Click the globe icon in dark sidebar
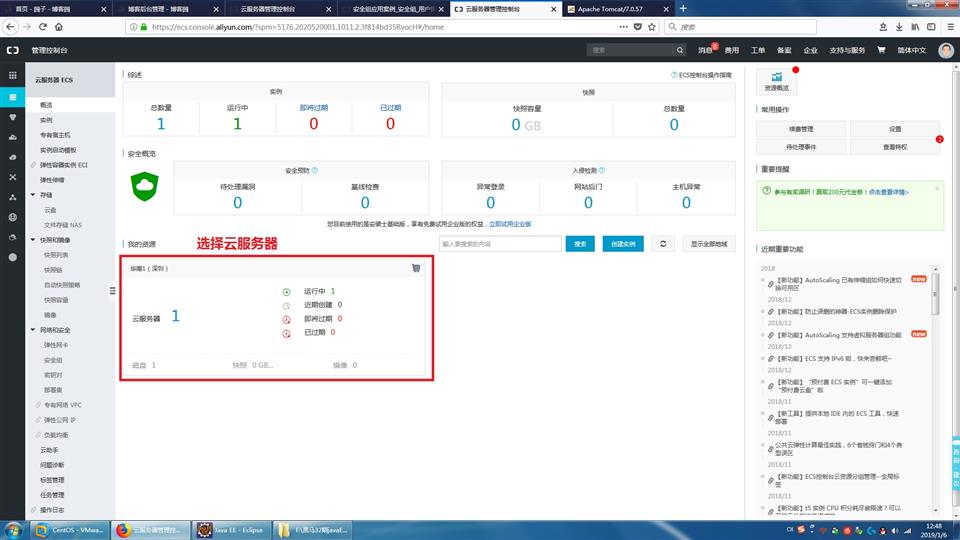The image size is (960, 540). tap(12, 217)
